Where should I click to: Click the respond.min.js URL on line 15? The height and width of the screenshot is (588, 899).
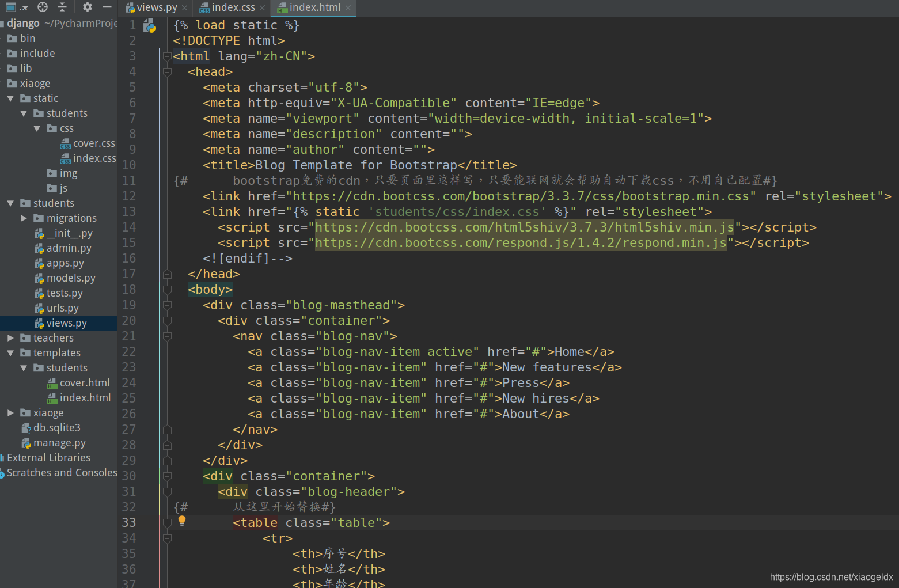click(x=521, y=243)
